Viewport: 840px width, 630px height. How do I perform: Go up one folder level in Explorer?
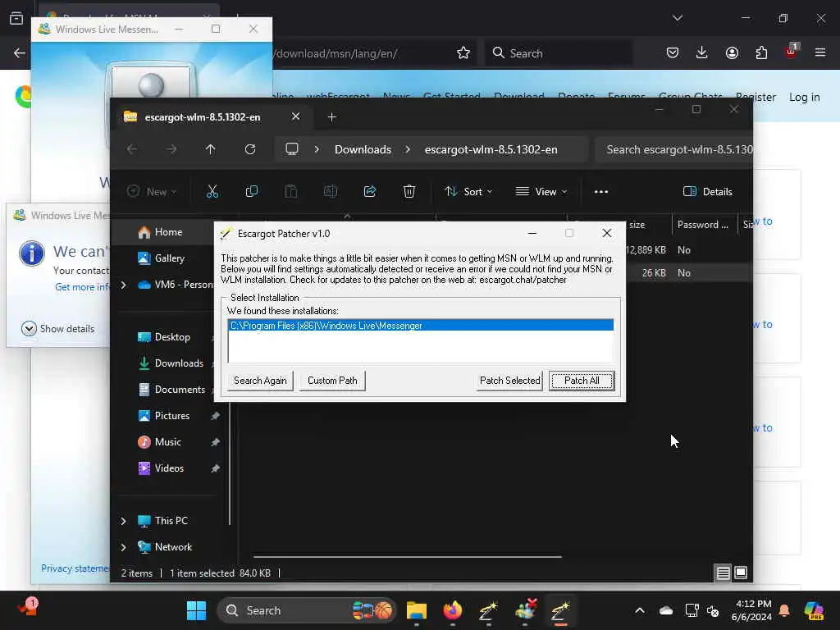(211, 149)
